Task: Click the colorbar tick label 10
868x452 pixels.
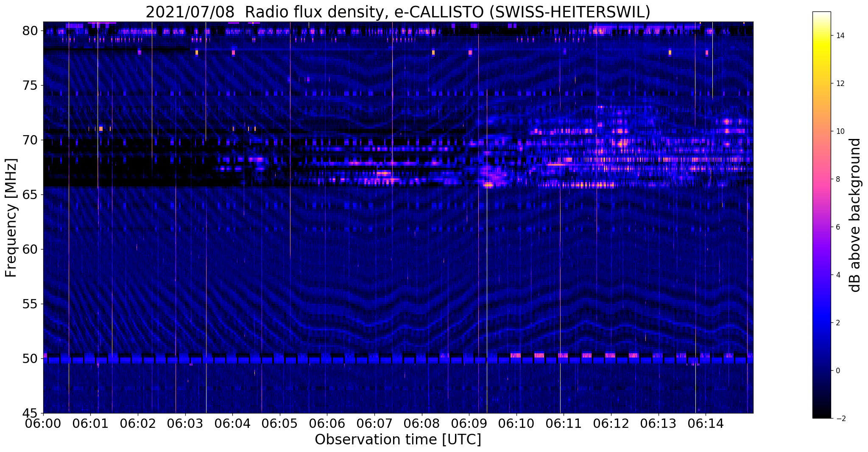Action: pyautogui.click(x=840, y=132)
